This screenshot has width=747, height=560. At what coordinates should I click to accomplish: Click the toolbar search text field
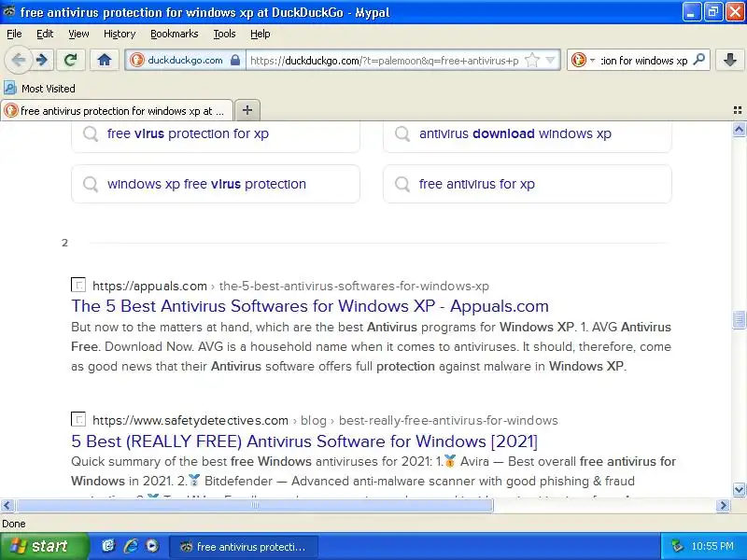point(644,61)
